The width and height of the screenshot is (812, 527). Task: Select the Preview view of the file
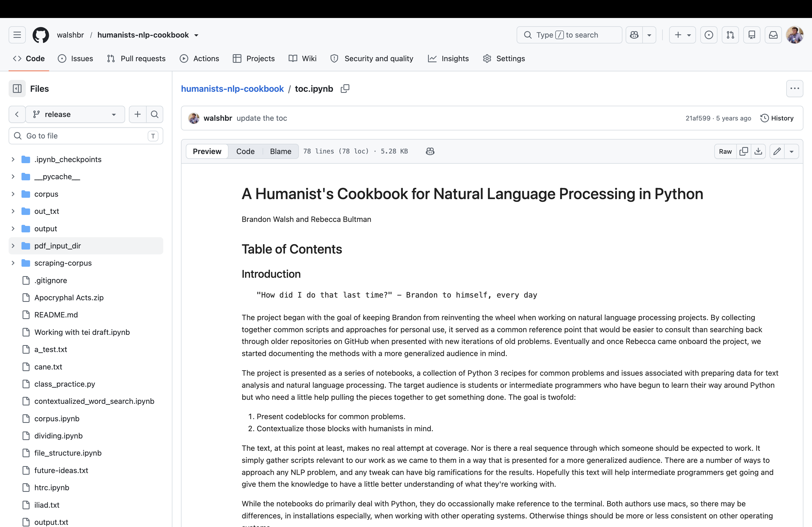pos(207,151)
